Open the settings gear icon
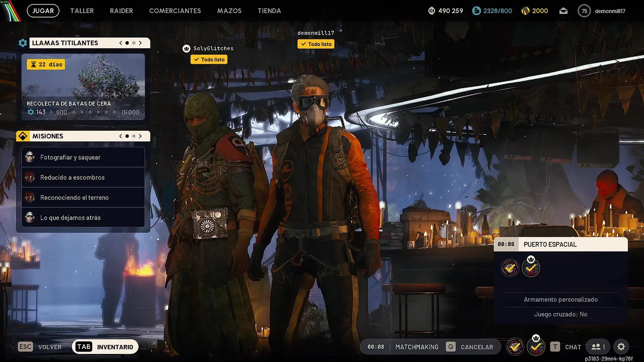The image size is (644, 362). click(x=621, y=347)
